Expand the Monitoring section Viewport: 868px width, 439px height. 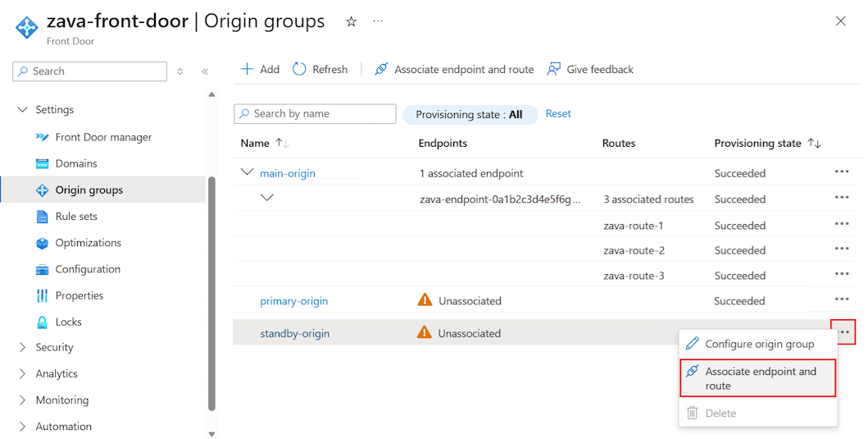[22, 400]
